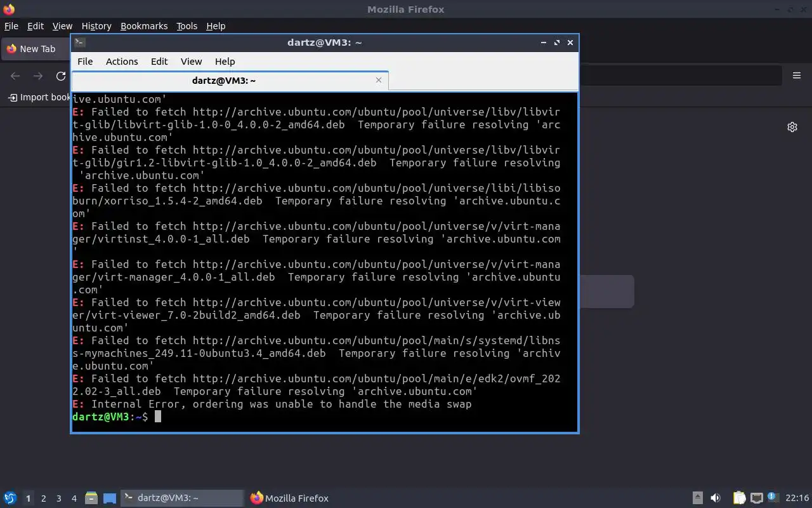The image size is (812, 508).
Task: Open Firefox Help menu
Action: tap(216, 26)
